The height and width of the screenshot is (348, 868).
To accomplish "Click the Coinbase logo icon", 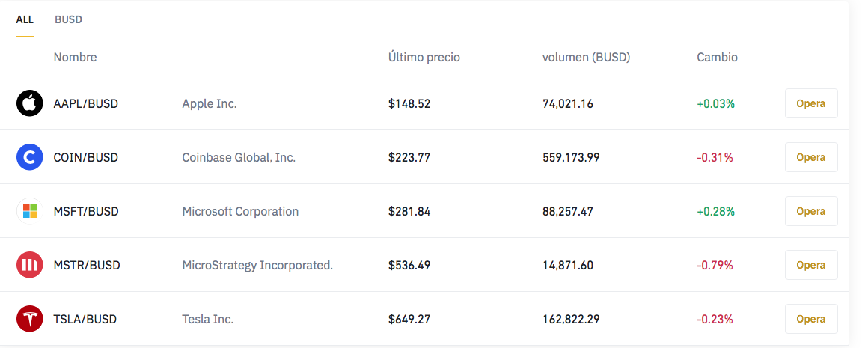I will coord(30,157).
